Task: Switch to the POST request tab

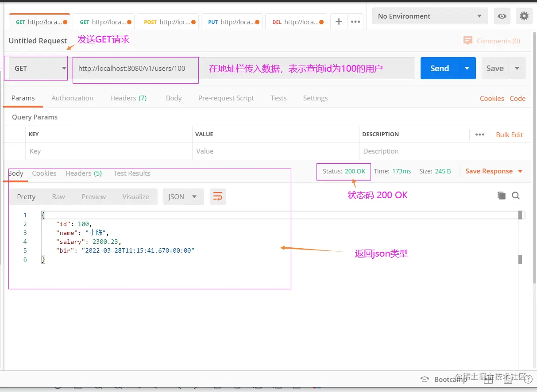Action: point(169,22)
